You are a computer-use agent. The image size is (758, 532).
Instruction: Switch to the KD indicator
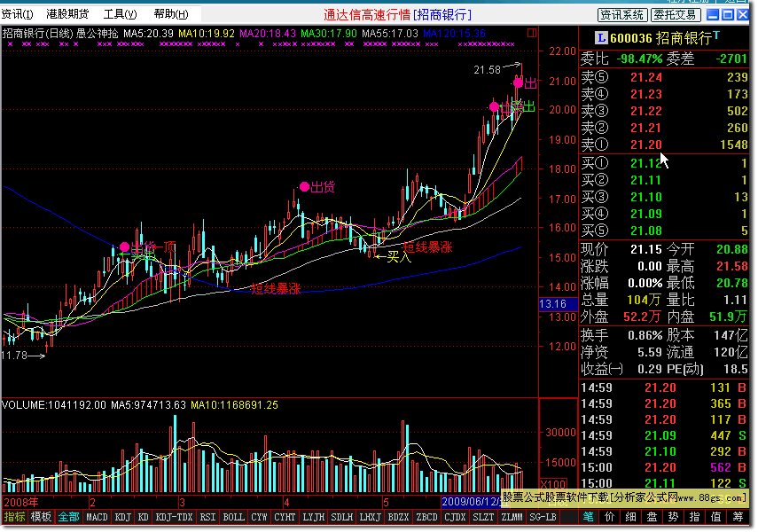(x=143, y=517)
